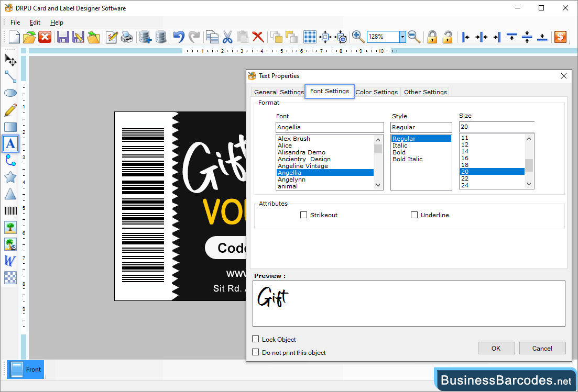Check the Lock Object option
The height and width of the screenshot is (392, 578).
pos(255,339)
